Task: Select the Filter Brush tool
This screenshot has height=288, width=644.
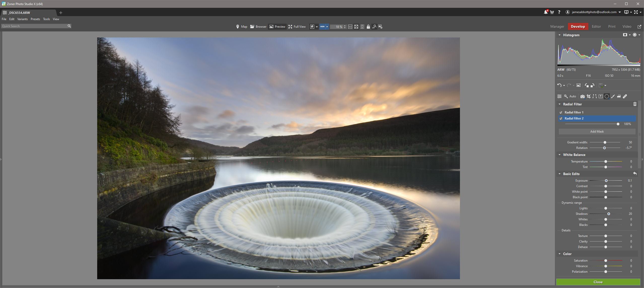Action: click(613, 96)
